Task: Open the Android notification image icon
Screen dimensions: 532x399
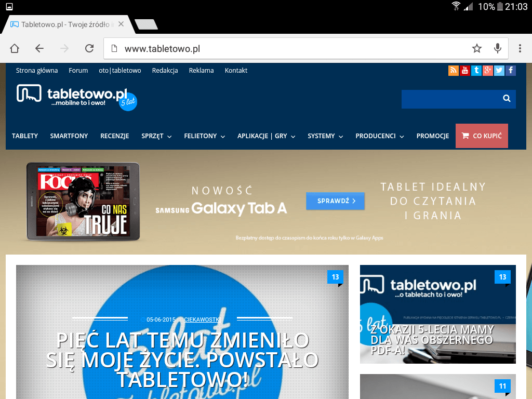Action: tap(9, 6)
